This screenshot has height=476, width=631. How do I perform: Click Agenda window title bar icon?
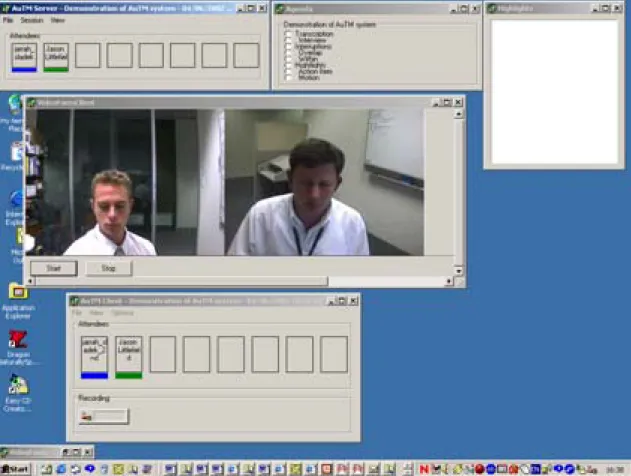coord(280,8)
